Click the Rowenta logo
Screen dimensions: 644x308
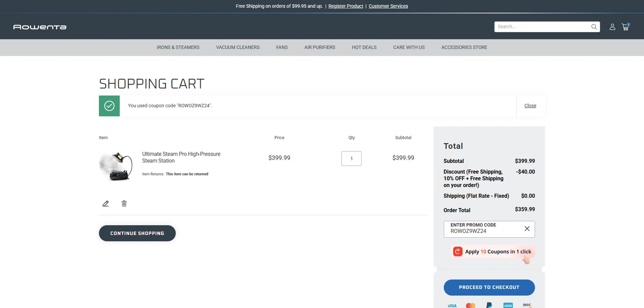(x=40, y=27)
